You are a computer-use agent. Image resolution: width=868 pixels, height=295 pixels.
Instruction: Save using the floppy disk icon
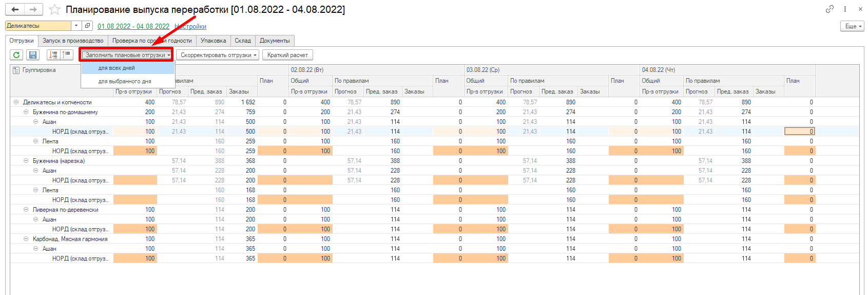[x=33, y=55]
